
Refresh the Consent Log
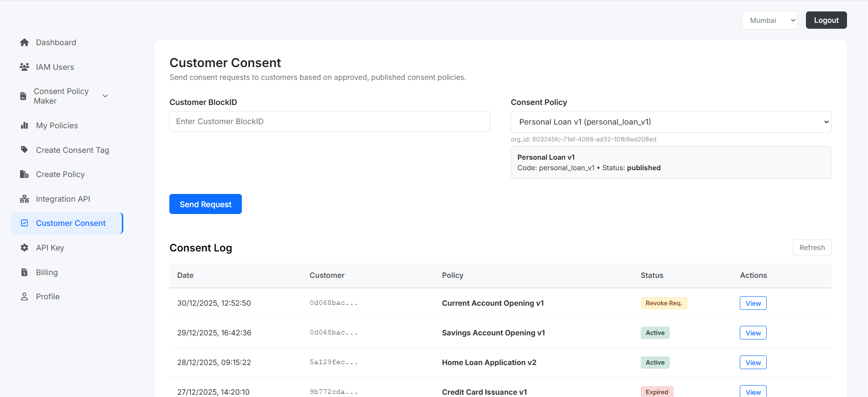point(812,247)
